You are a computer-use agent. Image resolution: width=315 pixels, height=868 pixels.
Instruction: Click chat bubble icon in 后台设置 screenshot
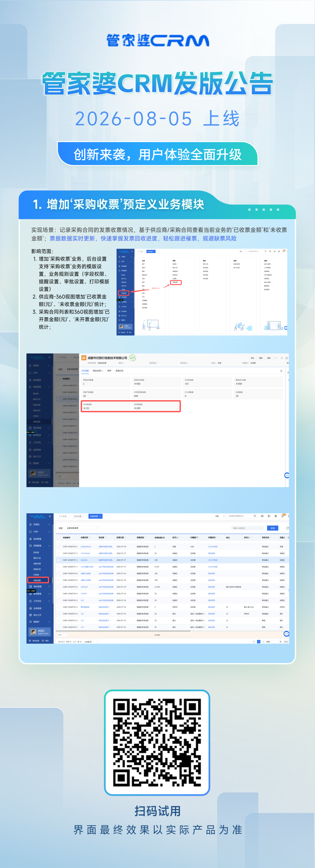286,328
